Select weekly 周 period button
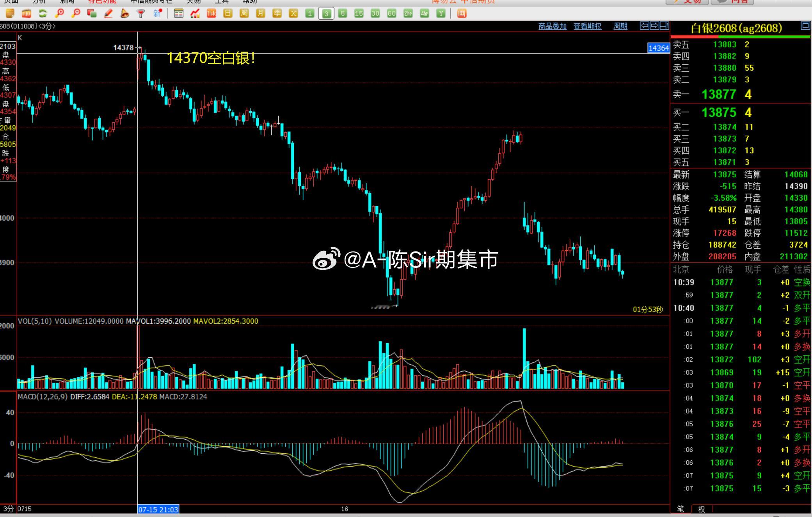The image size is (812, 517). pyautogui.click(x=244, y=14)
